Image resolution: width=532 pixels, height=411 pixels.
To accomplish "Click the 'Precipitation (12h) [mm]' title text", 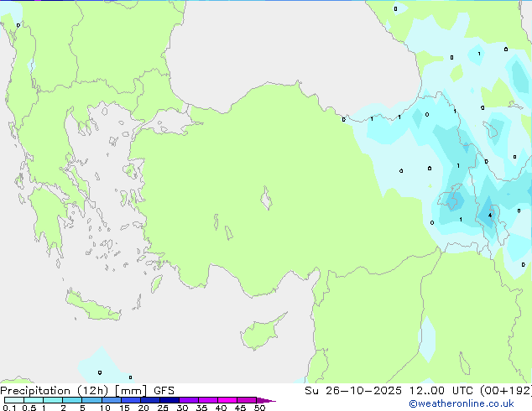I will [x=73, y=391].
